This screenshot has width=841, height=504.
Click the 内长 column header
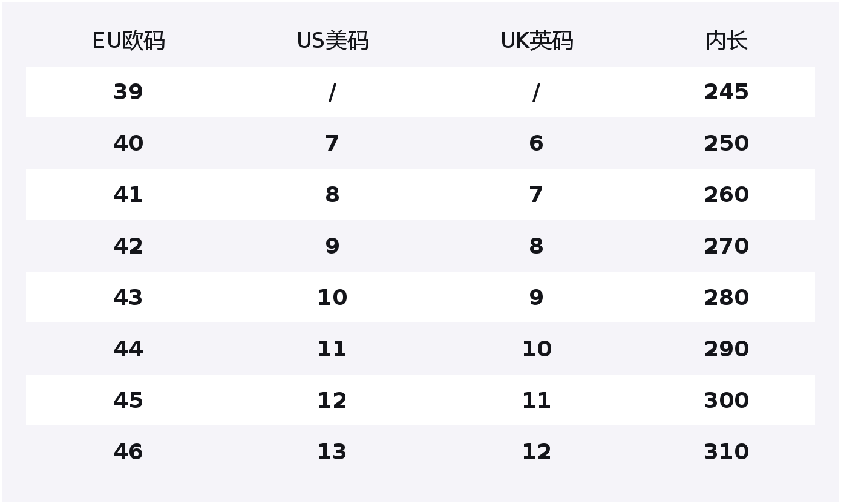coord(727,41)
